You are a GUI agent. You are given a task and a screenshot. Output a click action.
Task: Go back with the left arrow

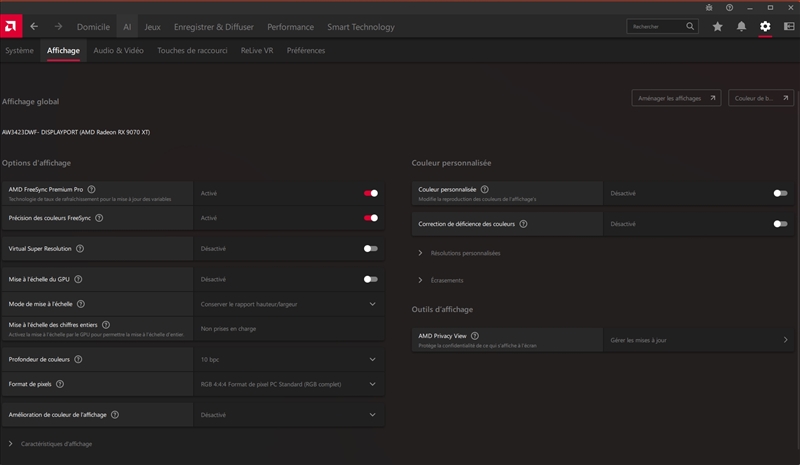tap(35, 27)
